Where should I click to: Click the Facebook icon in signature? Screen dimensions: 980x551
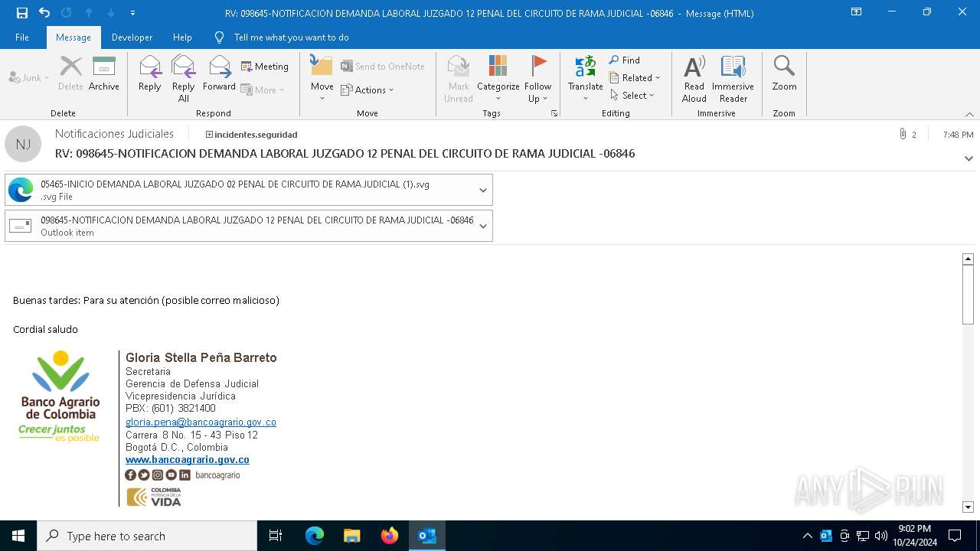[131, 475]
